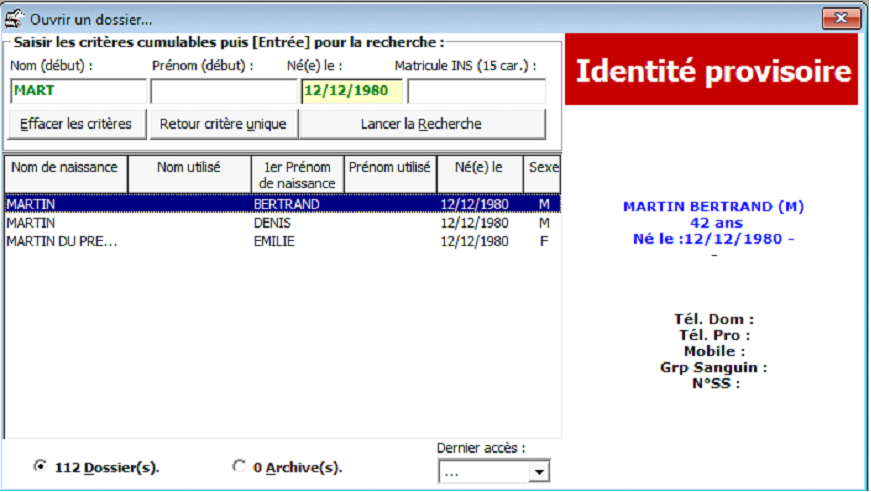Select the MARTIN BERTRAND patient row
Viewport: 871px width, 492px height.
280,204
